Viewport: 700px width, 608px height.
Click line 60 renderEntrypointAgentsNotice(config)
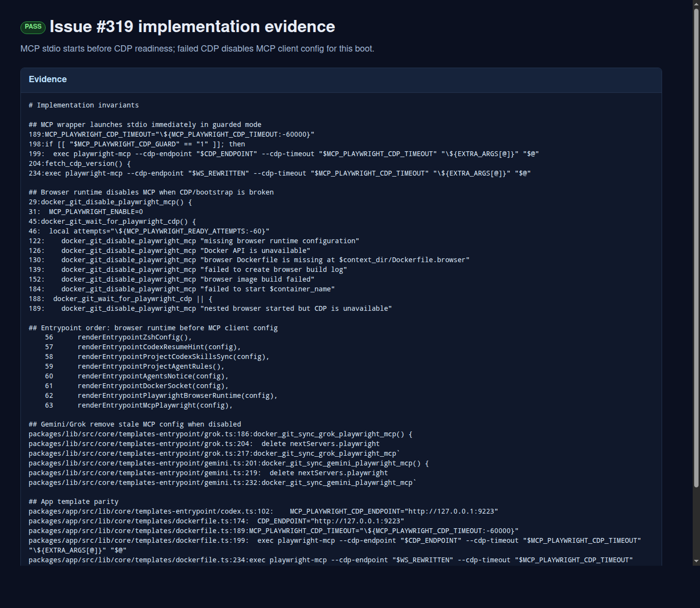tap(137, 376)
